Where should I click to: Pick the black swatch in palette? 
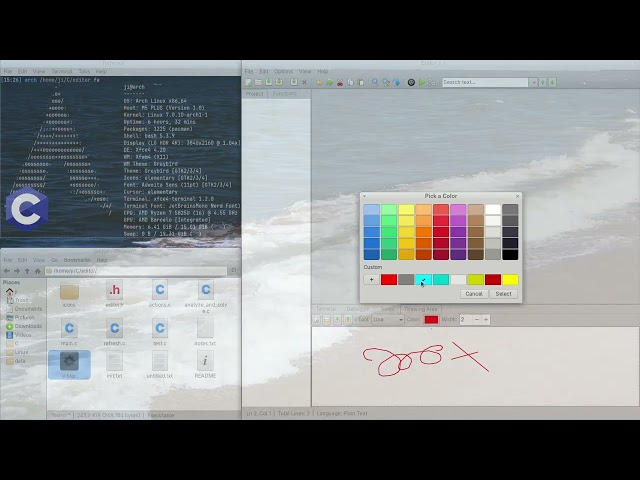(x=510, y=255)
